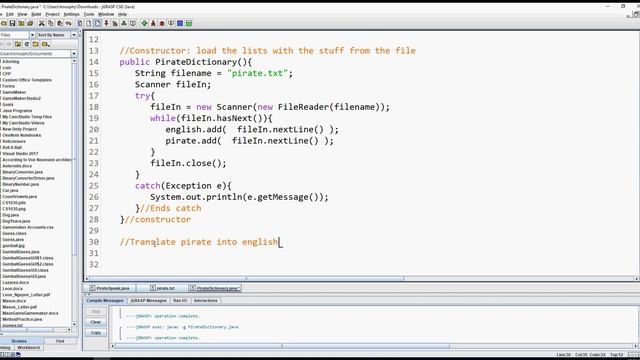Click the up-folder icon in the browse panel

(x=18, y=44)
